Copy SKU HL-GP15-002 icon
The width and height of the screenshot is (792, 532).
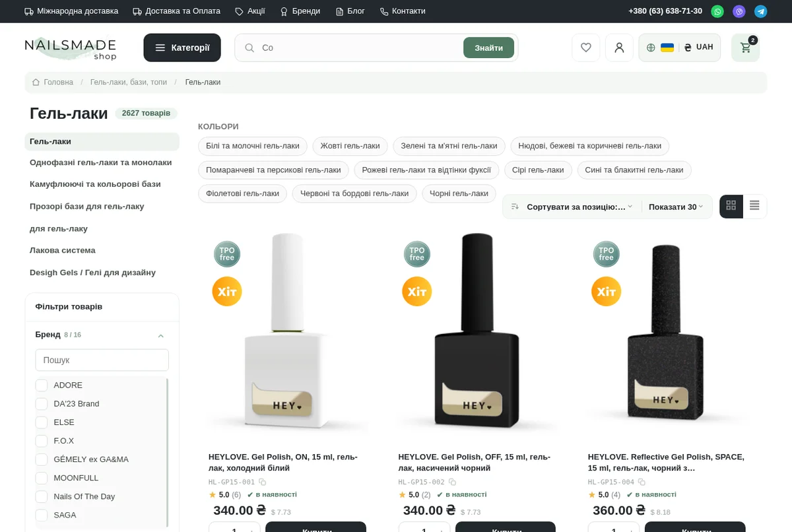click(452, 482)
